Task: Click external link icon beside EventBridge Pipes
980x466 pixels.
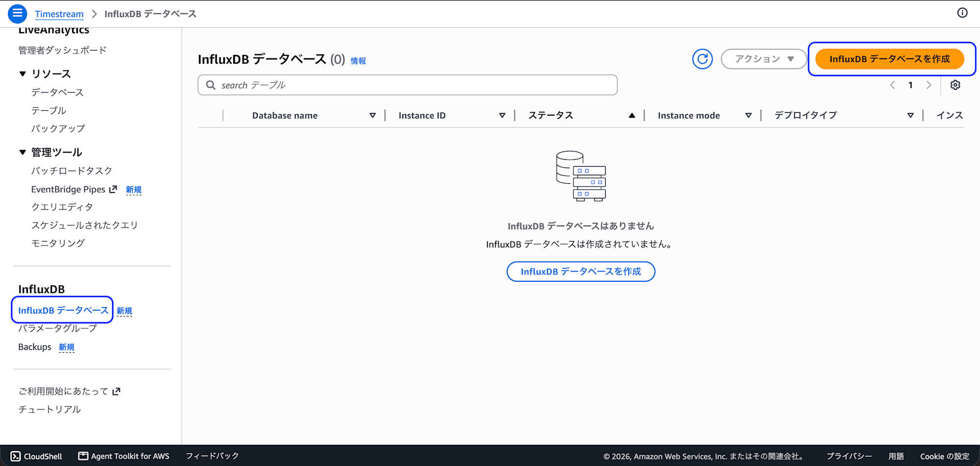Action: [113, 189]
